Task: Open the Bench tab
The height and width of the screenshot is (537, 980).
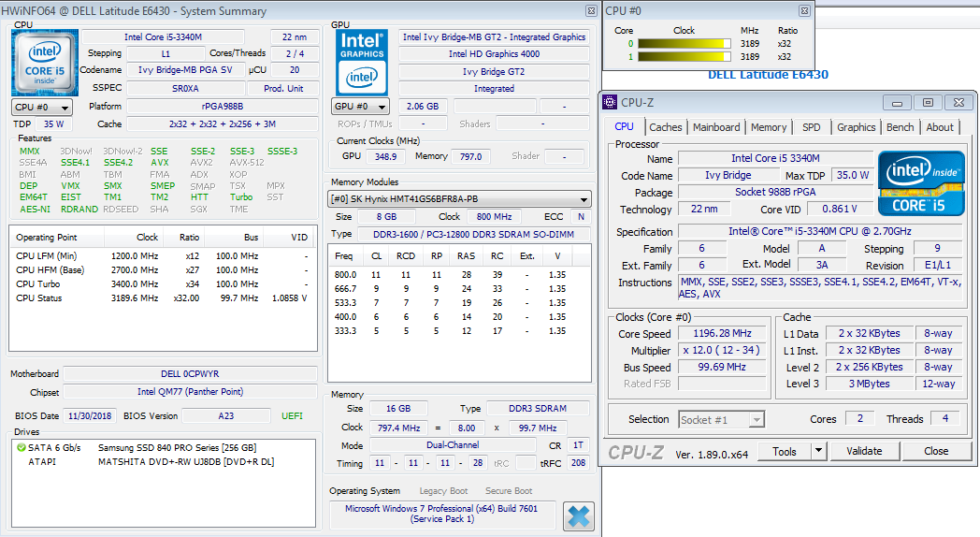Action: coord(900,127)
